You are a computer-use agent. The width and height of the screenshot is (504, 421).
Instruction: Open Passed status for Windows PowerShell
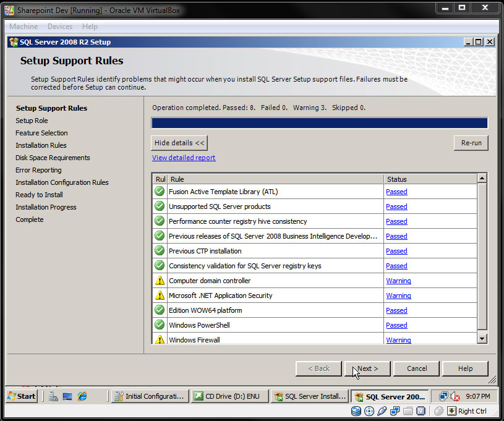396,325
